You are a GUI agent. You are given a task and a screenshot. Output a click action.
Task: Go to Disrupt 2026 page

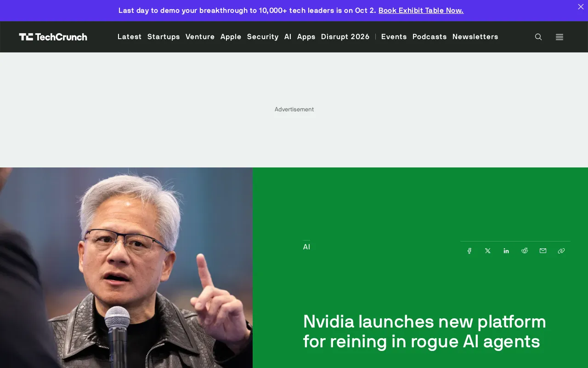point(345,37)
